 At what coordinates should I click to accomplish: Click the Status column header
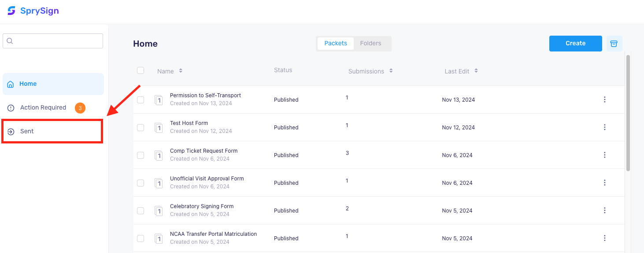pyautogui.click(x=283, y=70)
